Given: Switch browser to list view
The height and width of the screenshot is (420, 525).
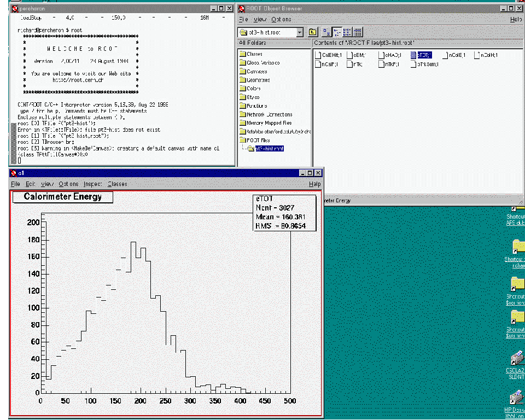Looking at the screenshot, I should pyautogui.click(x=347, y=32).
